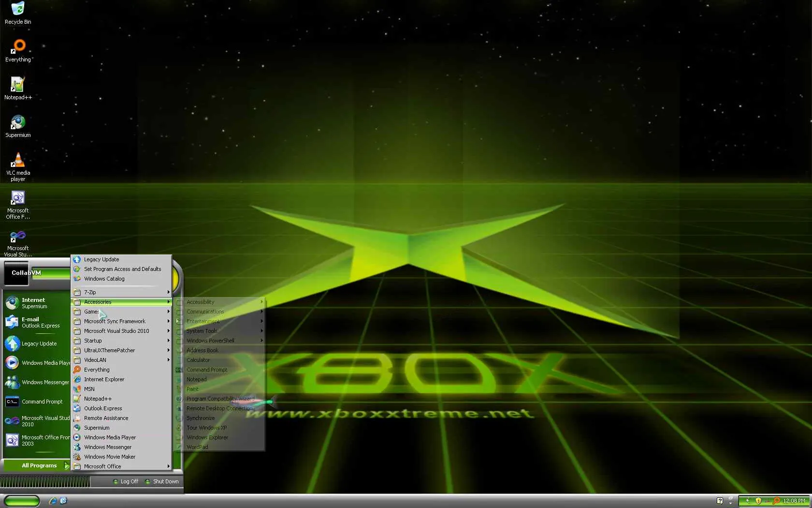Click the Supermium desktop shortcut icon

point(18,126)
